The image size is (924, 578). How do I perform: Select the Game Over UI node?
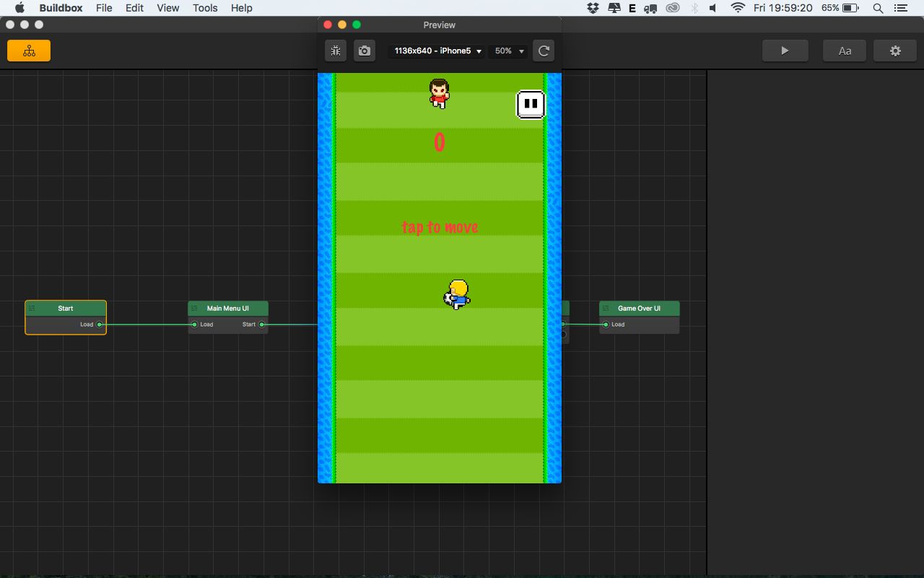pyautogui.click(x=639, y=309)
